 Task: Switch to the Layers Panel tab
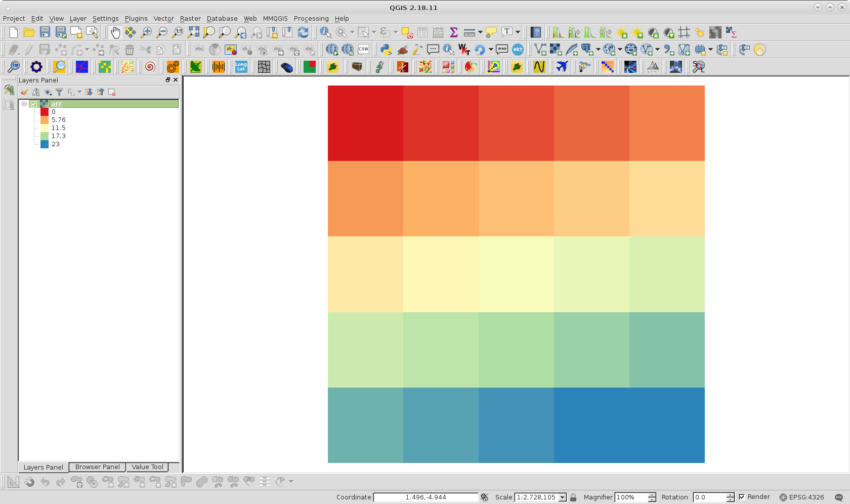(43, 467)
